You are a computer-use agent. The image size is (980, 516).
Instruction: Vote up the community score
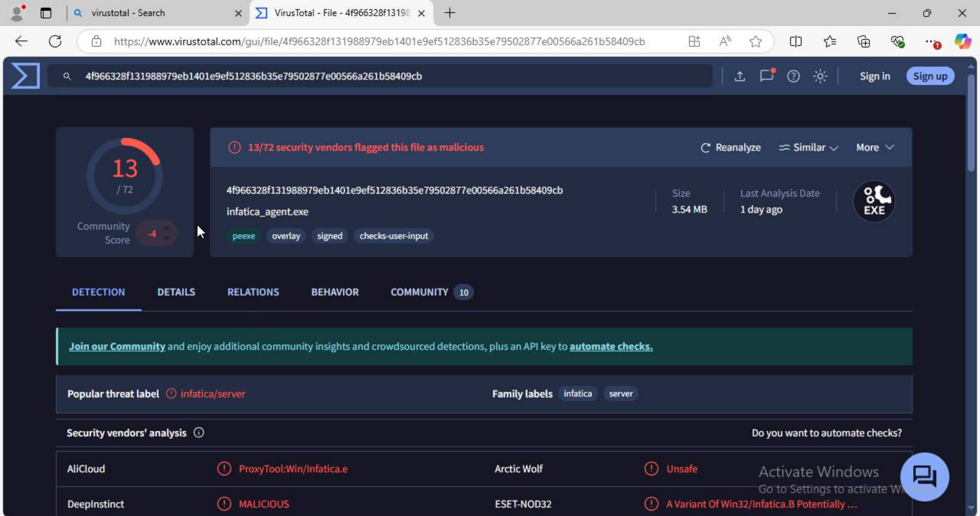click(x=167, y=227)
